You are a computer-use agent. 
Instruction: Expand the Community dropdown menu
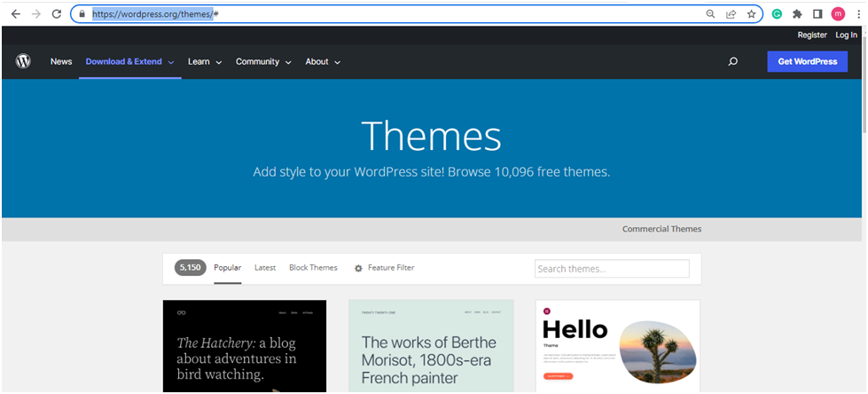263,61
